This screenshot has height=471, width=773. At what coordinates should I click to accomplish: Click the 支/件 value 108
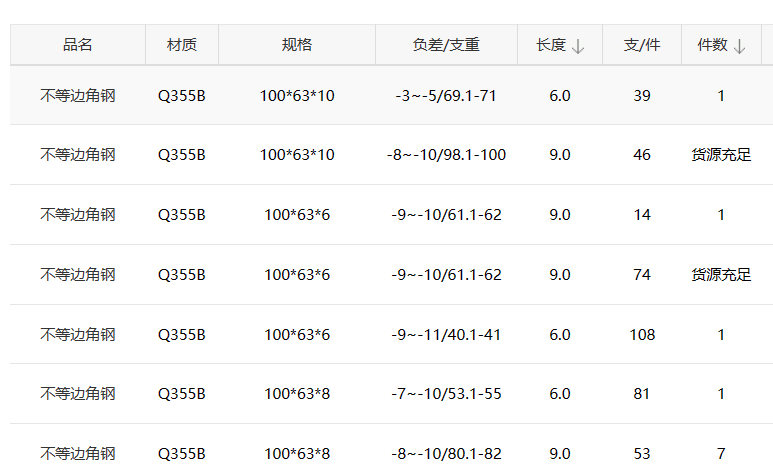[x=642, y=335]
